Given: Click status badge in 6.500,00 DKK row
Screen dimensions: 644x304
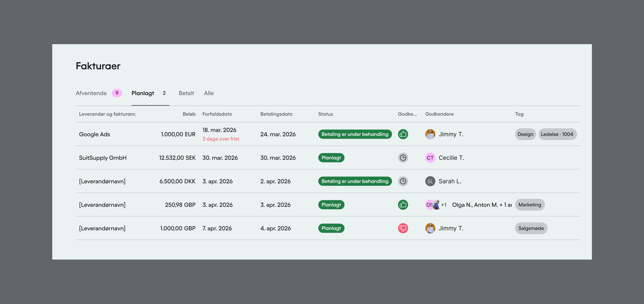Looking at the screenshot, I should coord(355,181).
